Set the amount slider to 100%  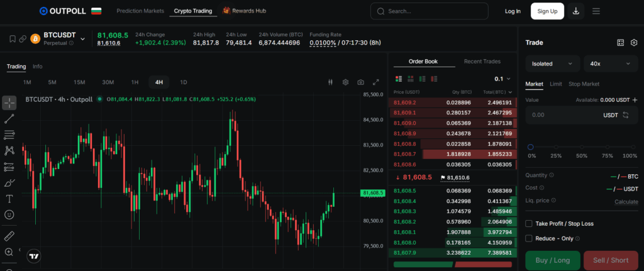[633, 147]
